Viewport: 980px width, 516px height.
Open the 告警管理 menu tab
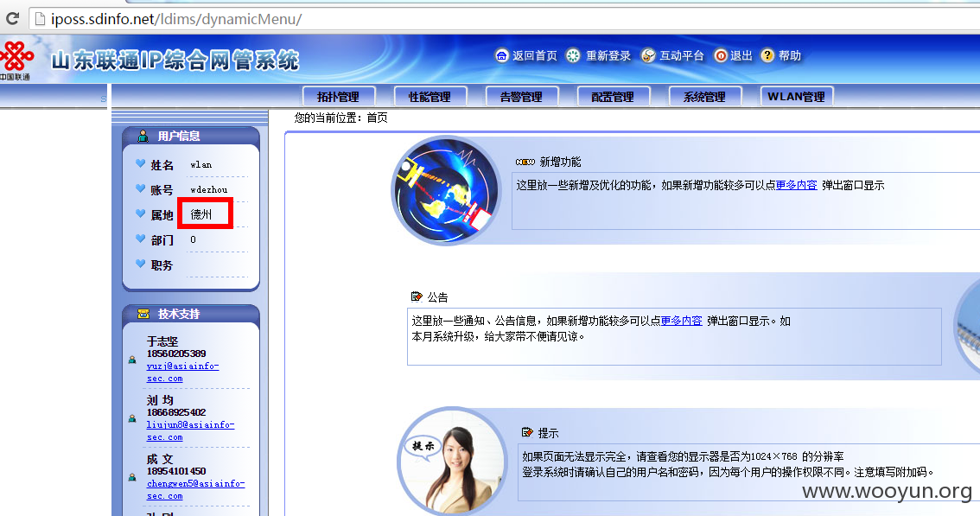[521, 97]
